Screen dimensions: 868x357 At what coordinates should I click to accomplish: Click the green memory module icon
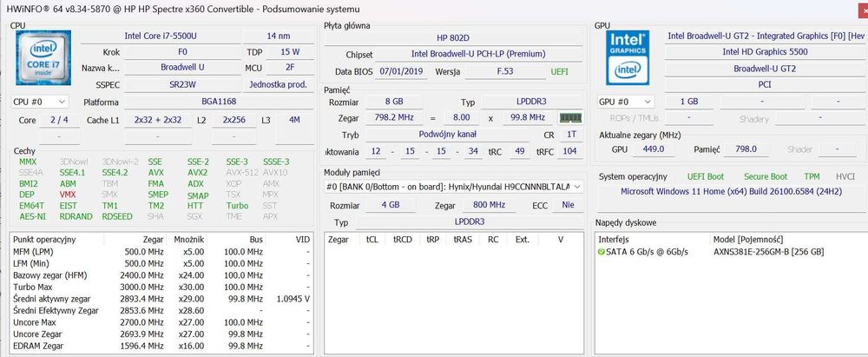[569, 118]
